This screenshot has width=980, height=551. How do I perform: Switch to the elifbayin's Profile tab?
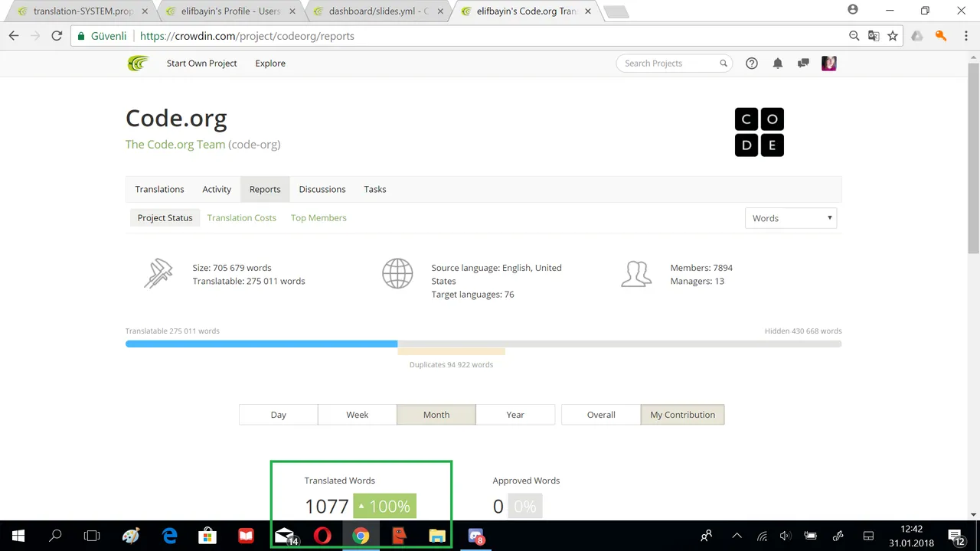click(x=230, y=11)
